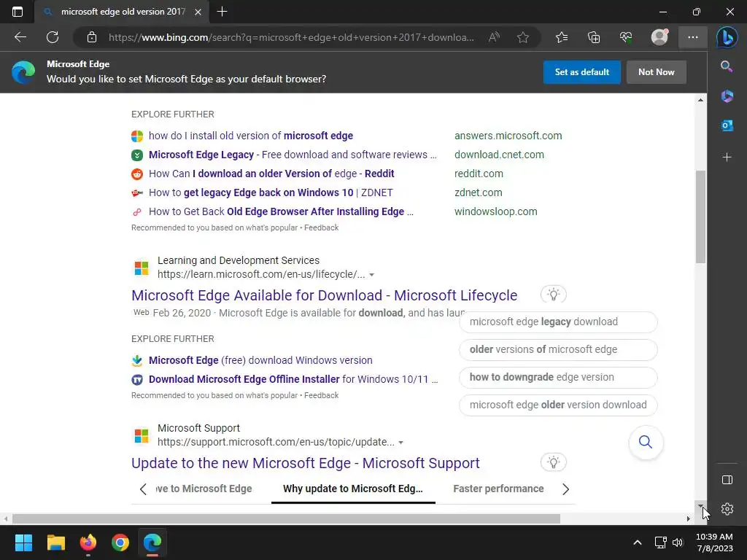The height and width of the screenshot is (560, 747).
Task: Click the lightbulb next to Support result
Action: [x=553, y=462]
